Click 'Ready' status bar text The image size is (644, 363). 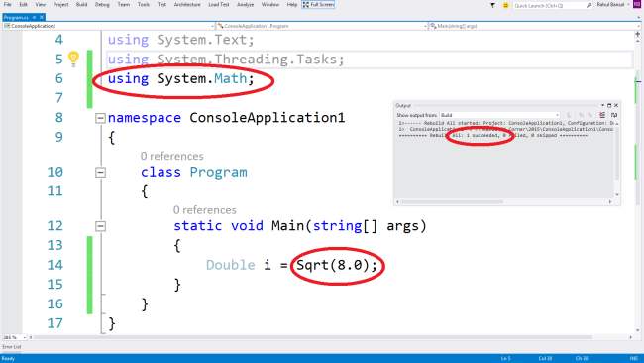tap(8, 359)
